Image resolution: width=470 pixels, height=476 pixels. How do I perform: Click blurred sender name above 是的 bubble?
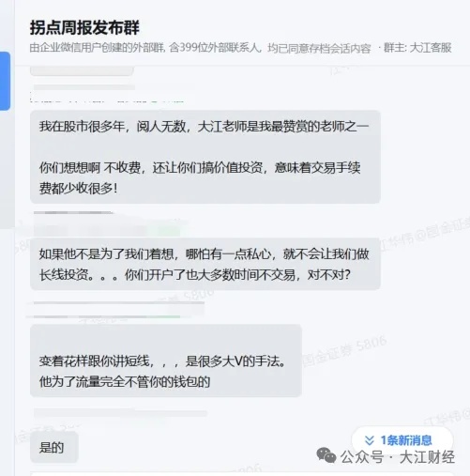[x=120, y=413]
